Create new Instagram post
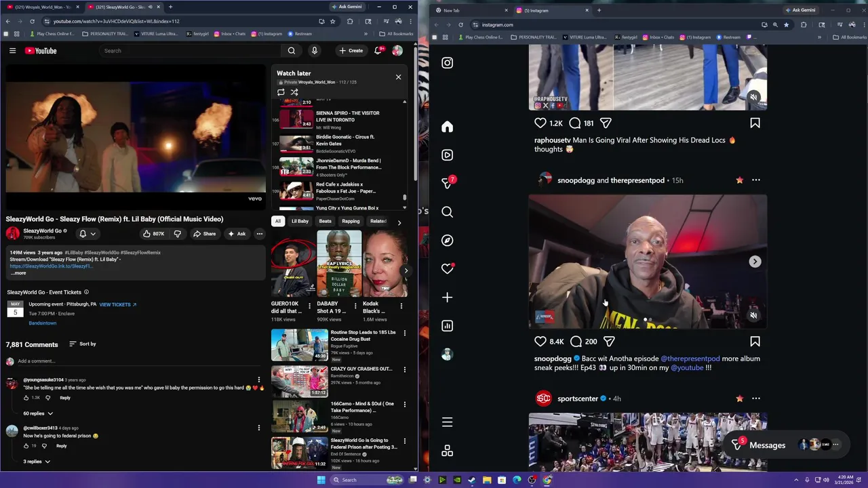868x488 pixels. coord(447,298)
